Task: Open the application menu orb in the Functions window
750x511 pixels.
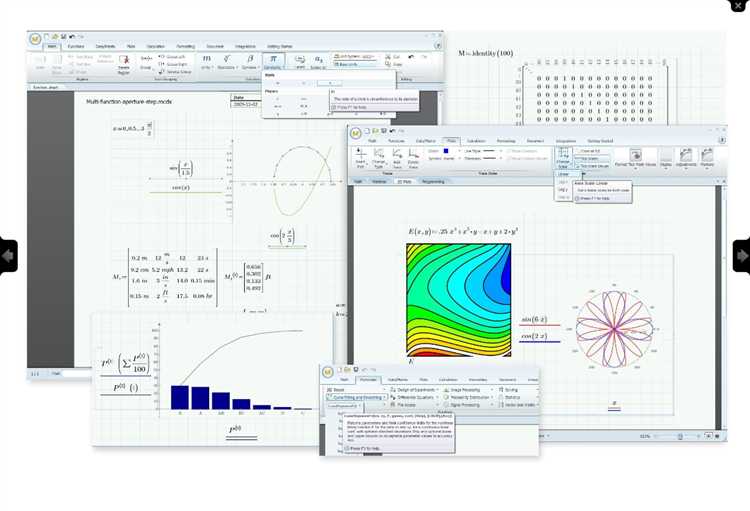Action: [328, 372]
